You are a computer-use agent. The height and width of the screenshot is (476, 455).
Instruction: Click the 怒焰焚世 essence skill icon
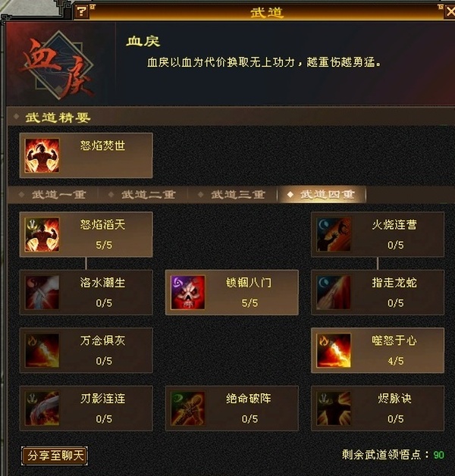tap(42, 155)
